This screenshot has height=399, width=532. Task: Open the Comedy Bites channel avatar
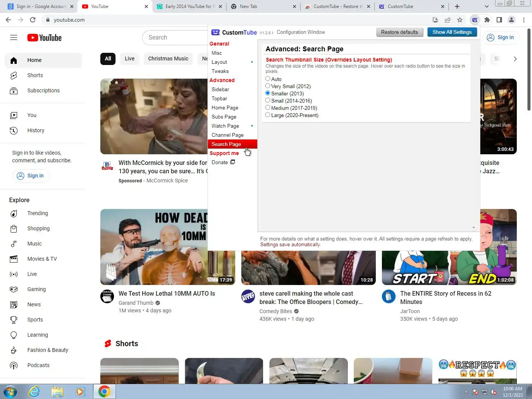(248, 296)
